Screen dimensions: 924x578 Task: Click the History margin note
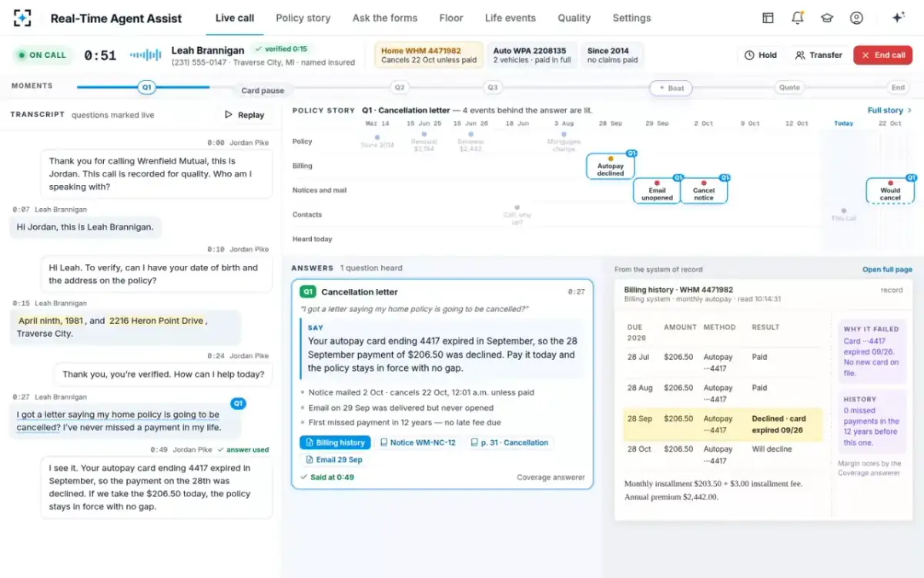[x=872, y=421]
